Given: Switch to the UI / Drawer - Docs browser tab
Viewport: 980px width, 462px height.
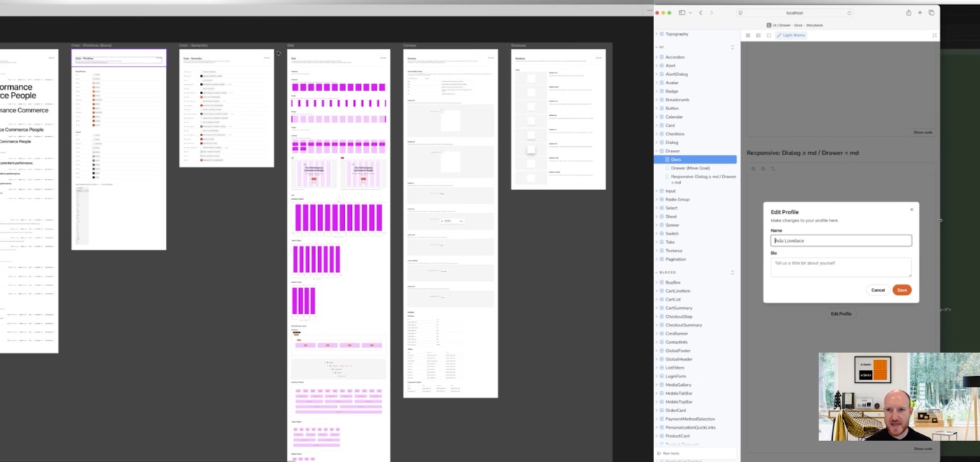Looking at the screenshot, I should pos(797,25).
